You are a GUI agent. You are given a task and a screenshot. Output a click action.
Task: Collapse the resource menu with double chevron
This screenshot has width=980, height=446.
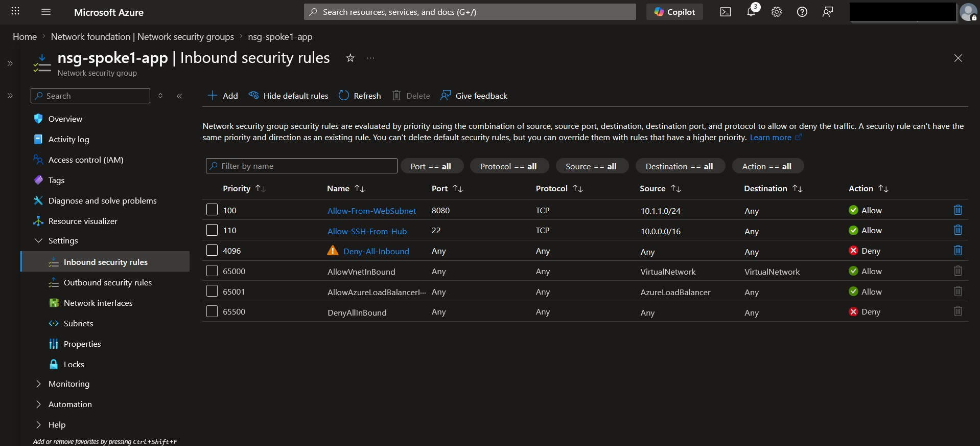tap(179, 96)
